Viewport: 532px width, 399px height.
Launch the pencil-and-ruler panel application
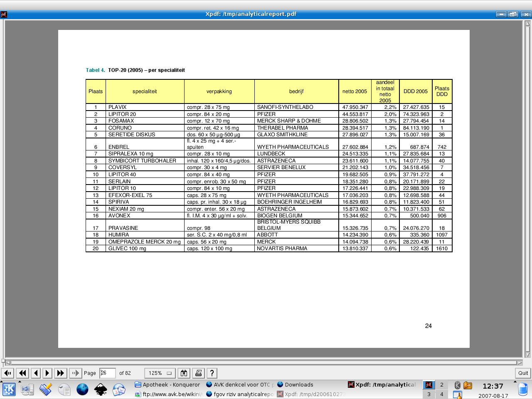click(x=46, y=389)
